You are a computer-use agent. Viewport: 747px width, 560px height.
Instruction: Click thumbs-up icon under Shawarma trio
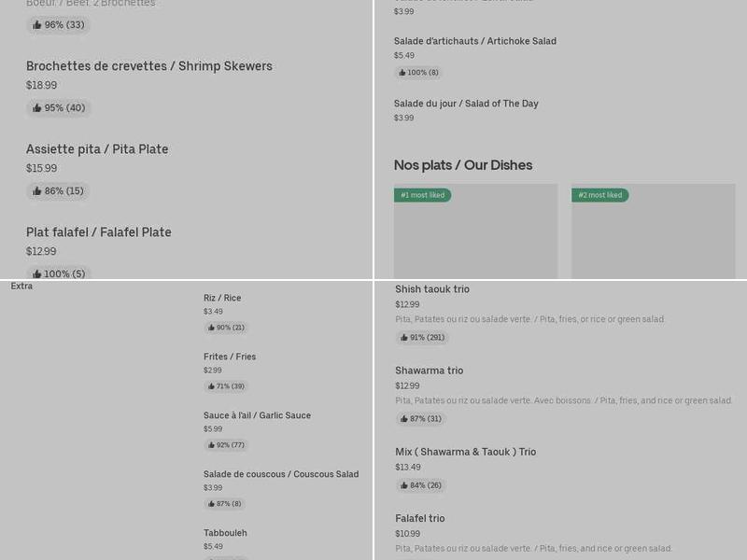coord(404,419)
